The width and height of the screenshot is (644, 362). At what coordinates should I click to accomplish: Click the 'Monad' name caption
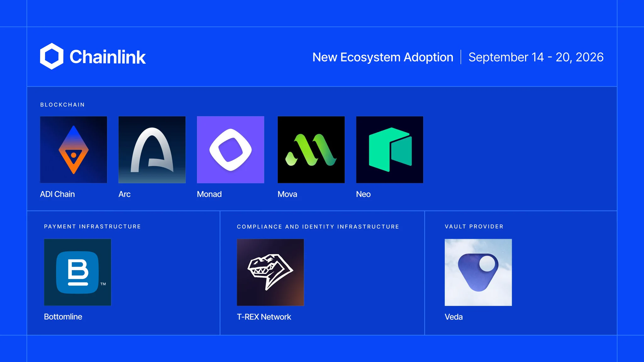pyautogui.click(x=209, y=194)
